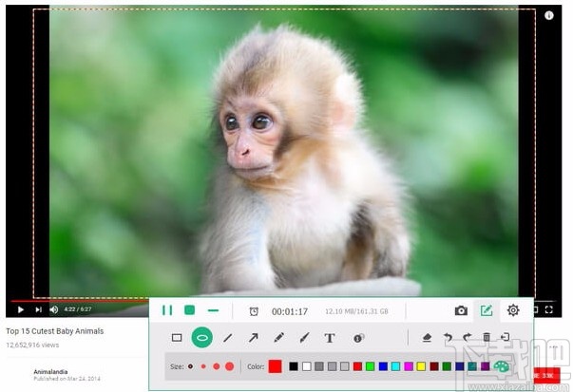
Task: Click the 12,652,916 views text
Action: (x=32, y=345)
